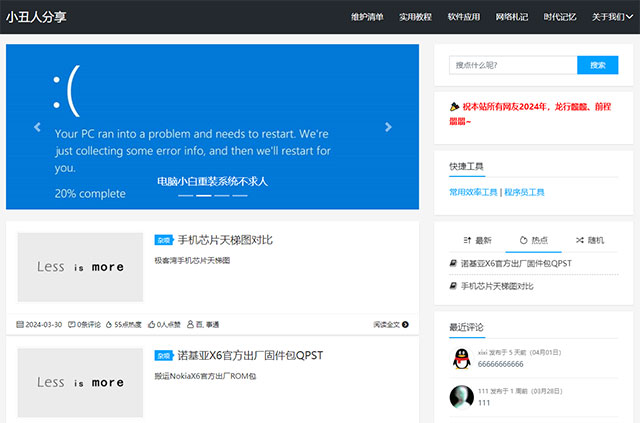Open 诺基亚X6官方出厂固件包QPST article title
This screenshot has height=423, width=640.
pos(250,356)
